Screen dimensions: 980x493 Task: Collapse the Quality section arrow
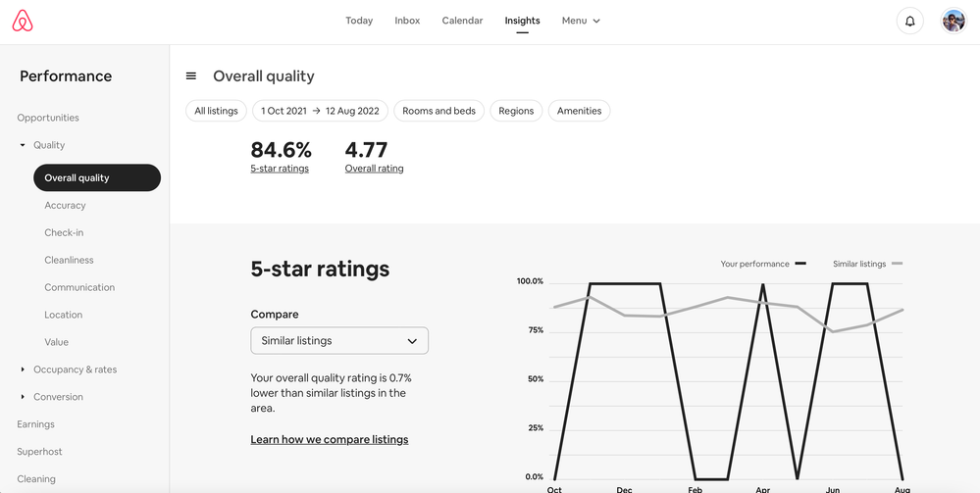tap(23, 145)
